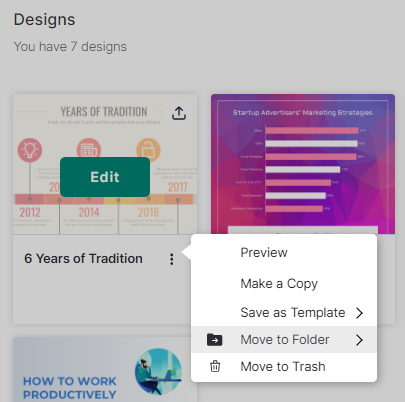Click the lightbulb icon in the timeline thumbnail

click(30, 150)
